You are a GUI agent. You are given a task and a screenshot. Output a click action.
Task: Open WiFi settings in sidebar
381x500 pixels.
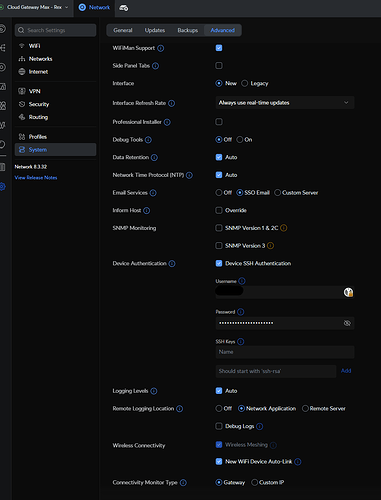click(55, 46)
